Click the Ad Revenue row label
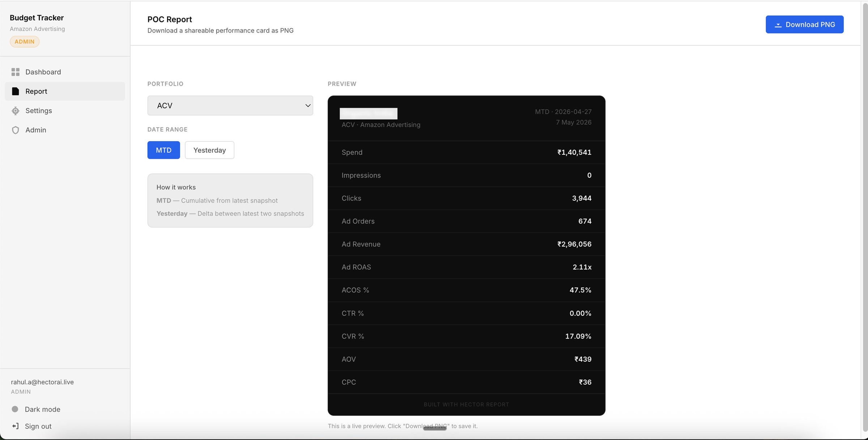868x440 pixels. click(361, 244)
